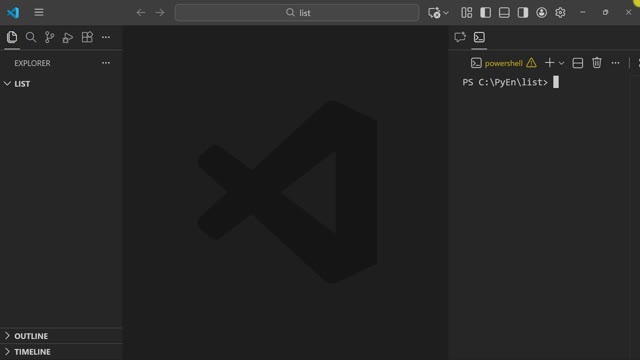This screenshot has height=360, width=640.
Task: Go back with the left arrow
Action: 141,13
